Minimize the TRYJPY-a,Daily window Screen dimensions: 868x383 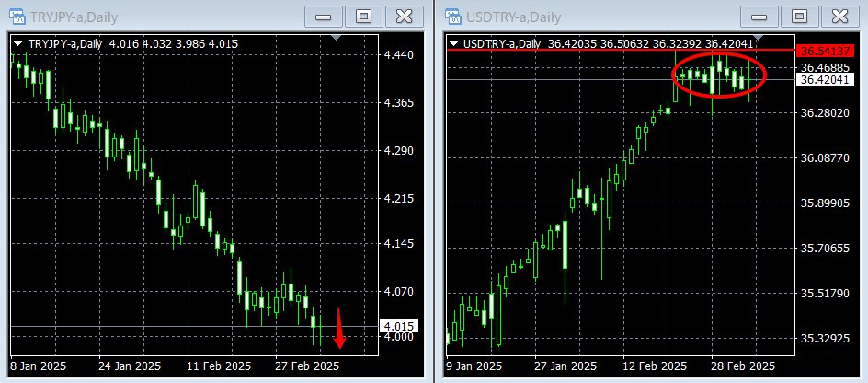click(324, 17)
